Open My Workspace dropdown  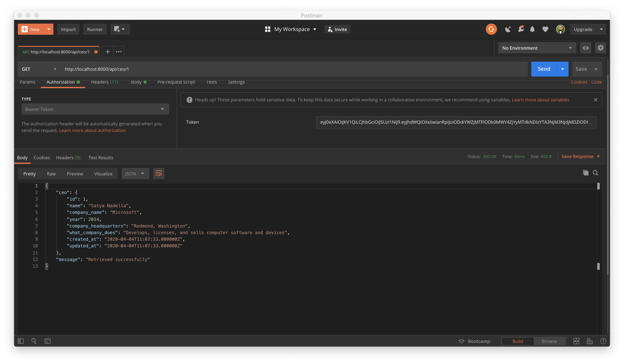click(x=295, y=29)
